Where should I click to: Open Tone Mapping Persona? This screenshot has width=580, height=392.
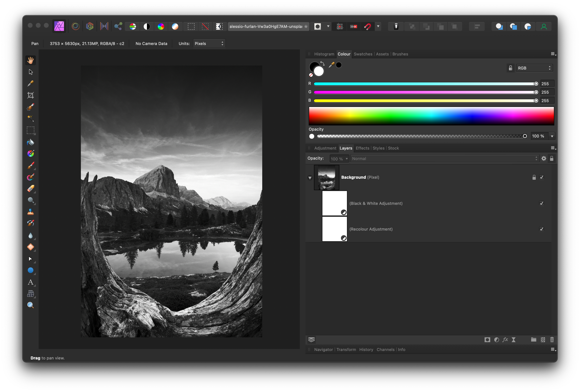[104, 26]
